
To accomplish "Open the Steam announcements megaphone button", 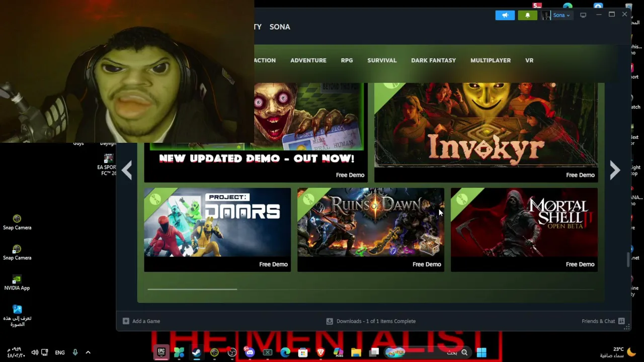I will pos(505,15).
